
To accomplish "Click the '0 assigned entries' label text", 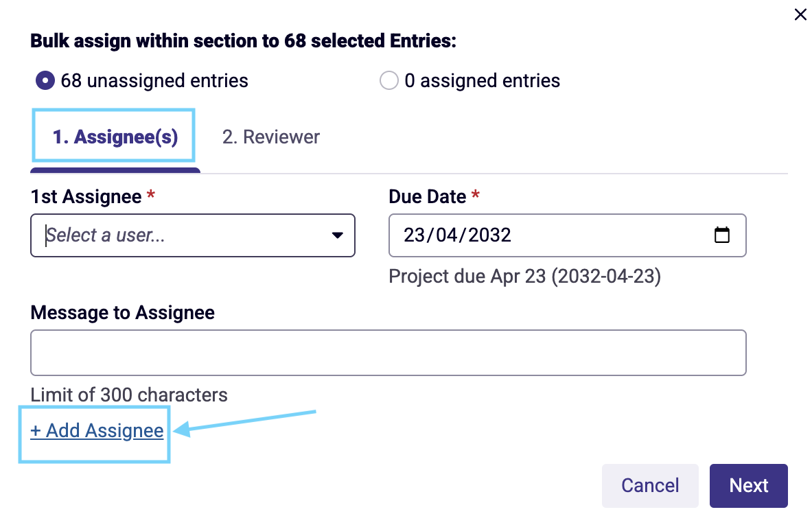I will (482, 81).
